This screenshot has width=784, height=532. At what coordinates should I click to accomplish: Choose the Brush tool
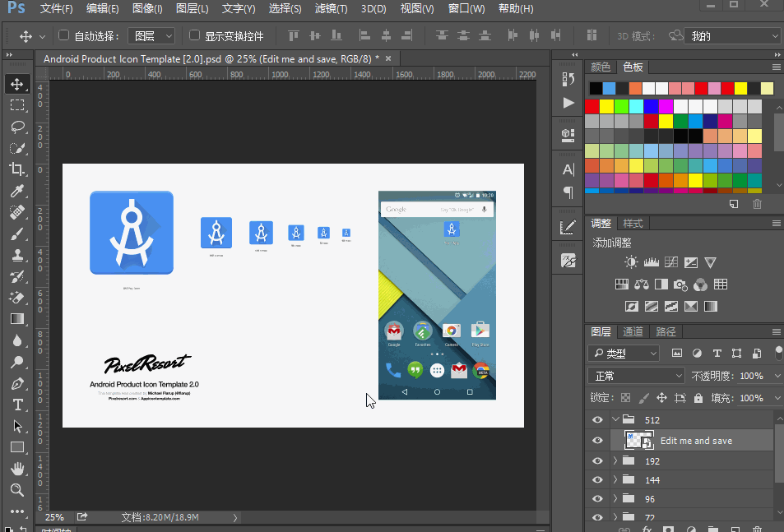(17, 234)
